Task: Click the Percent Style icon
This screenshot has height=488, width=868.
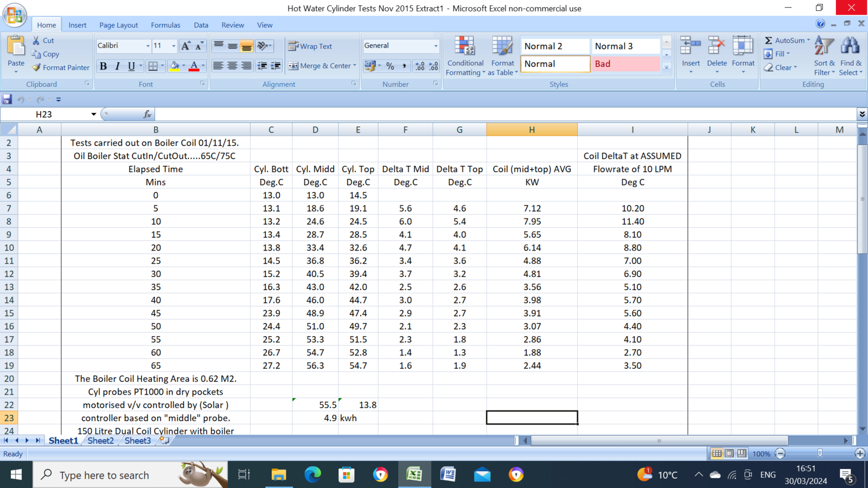Action: point(390,66)
